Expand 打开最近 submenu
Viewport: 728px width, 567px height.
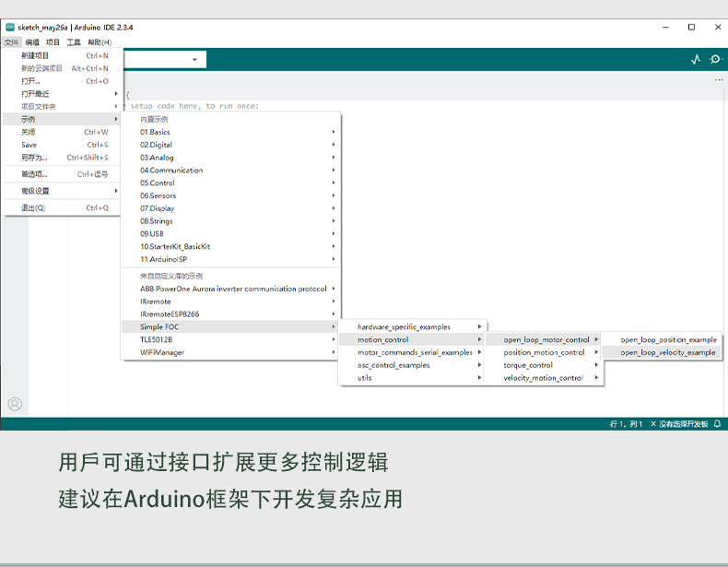point(62,94)
